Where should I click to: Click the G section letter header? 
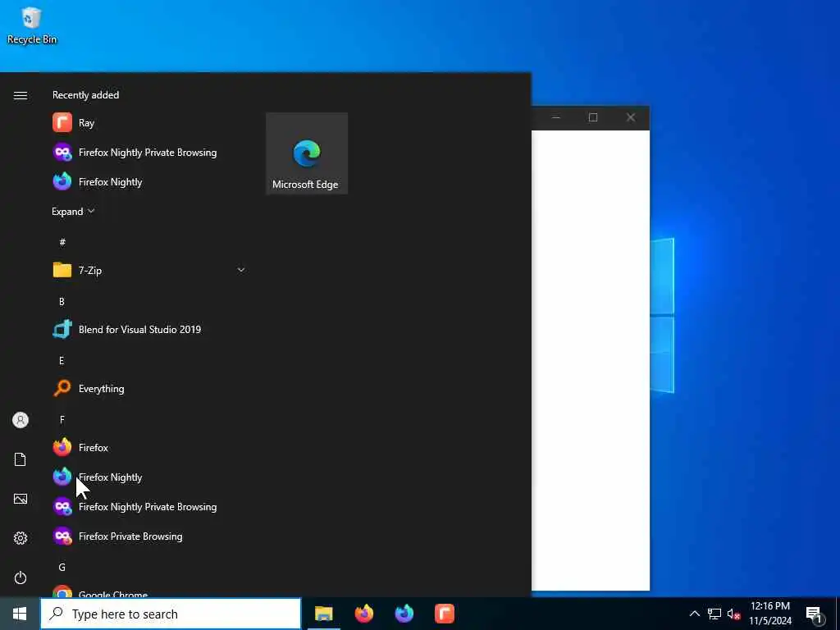point(62,567)
